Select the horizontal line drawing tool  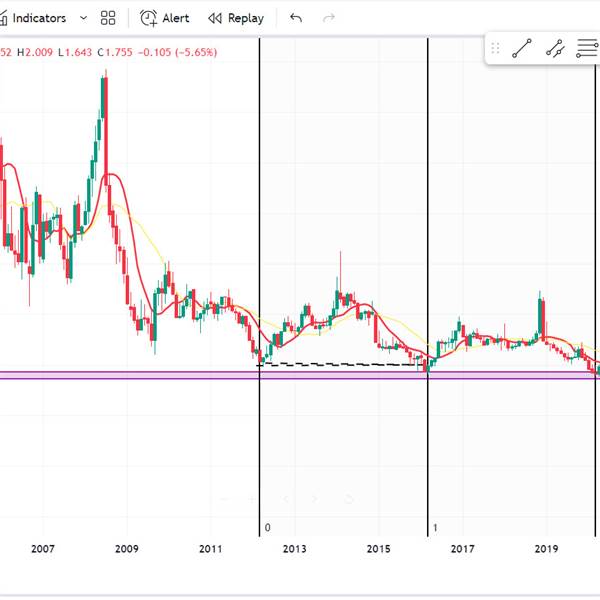coord(587,48)
